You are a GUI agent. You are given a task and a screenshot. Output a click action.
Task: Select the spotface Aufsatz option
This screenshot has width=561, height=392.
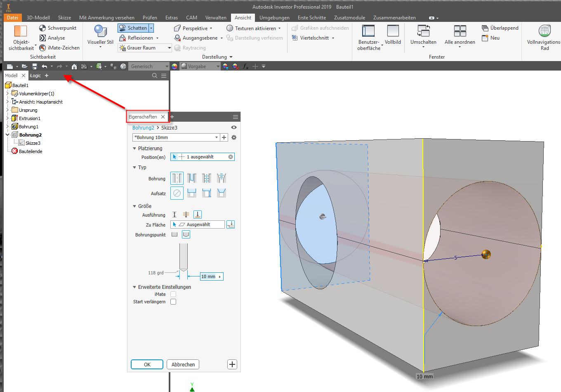(207, 193)
